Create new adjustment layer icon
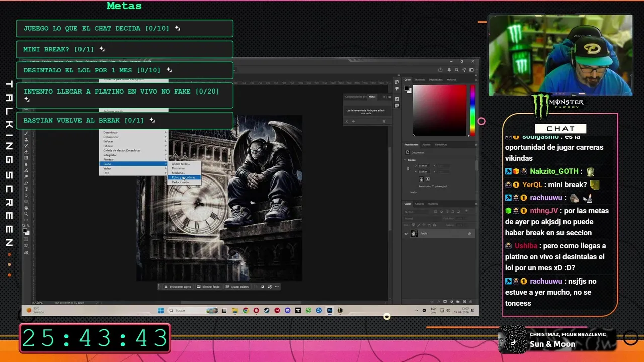 point(452,302)
